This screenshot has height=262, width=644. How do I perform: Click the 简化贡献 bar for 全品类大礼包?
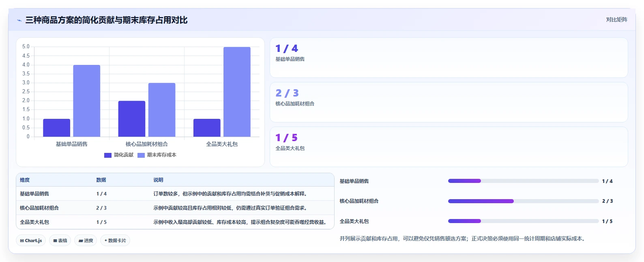click(207, 128)
